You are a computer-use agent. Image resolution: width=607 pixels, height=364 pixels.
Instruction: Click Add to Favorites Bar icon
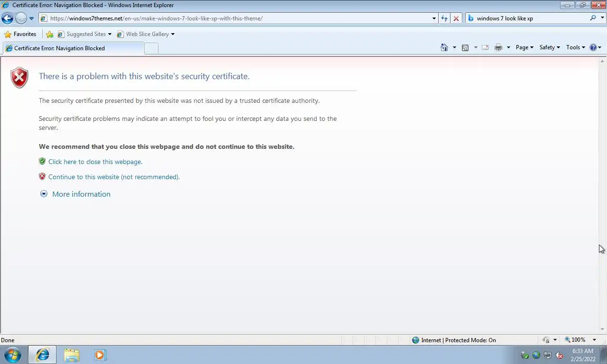click(49, 34)
